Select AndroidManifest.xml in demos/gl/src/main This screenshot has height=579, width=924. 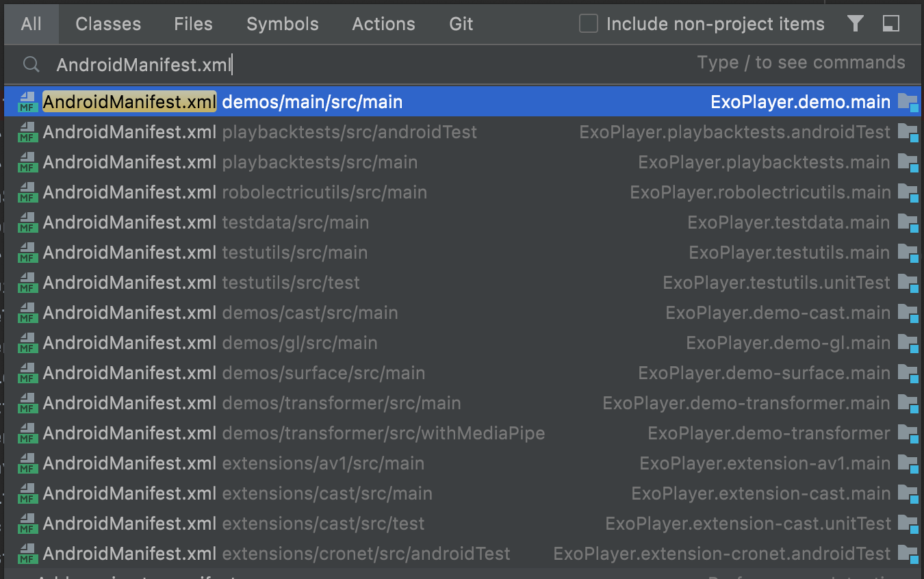click(462, 343)
